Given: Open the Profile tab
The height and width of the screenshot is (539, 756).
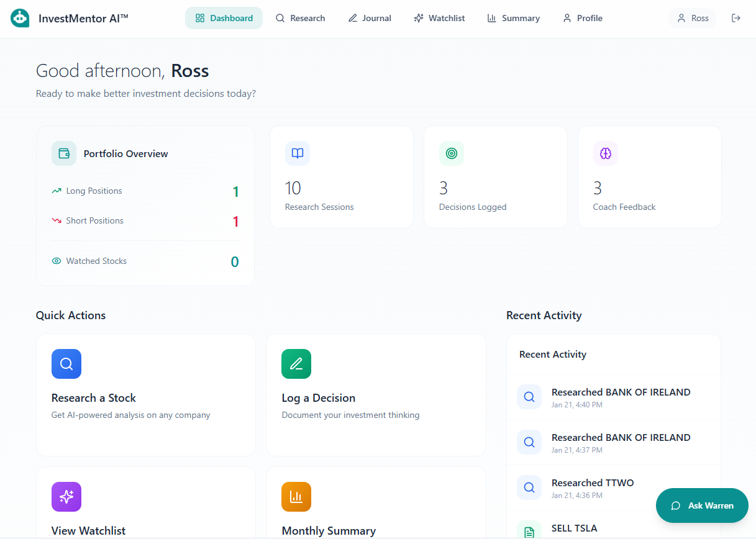Looking at the screenshot, I should coord(583,18).
